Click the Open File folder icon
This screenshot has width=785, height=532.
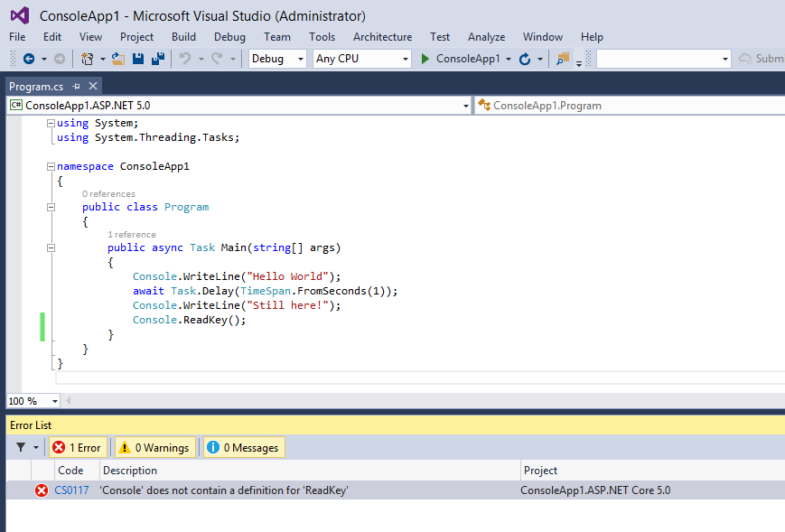[118, 59]
